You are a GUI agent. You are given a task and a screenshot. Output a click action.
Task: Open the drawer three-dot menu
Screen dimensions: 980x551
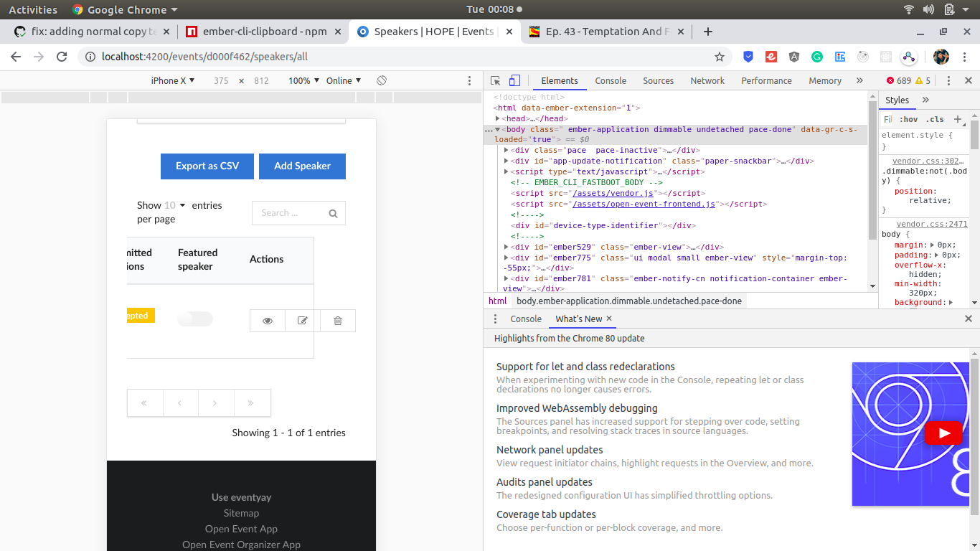point(495,319)
